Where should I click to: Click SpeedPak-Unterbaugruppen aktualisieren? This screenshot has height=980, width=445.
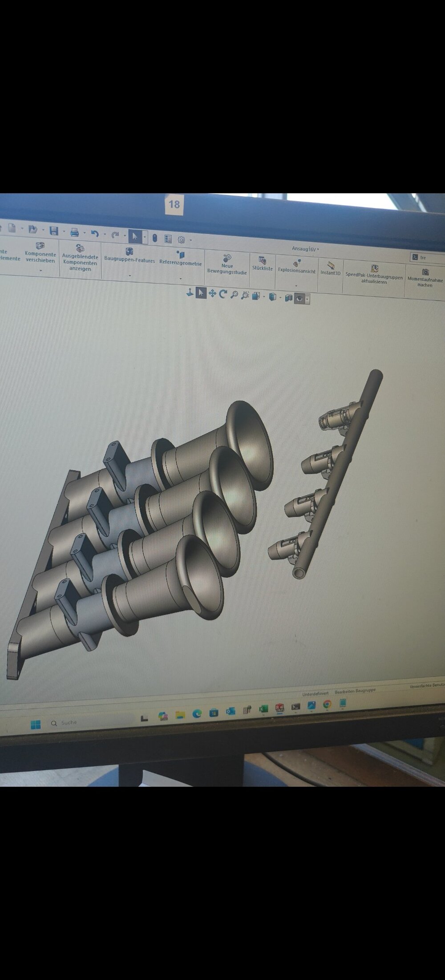pos(374,274)
